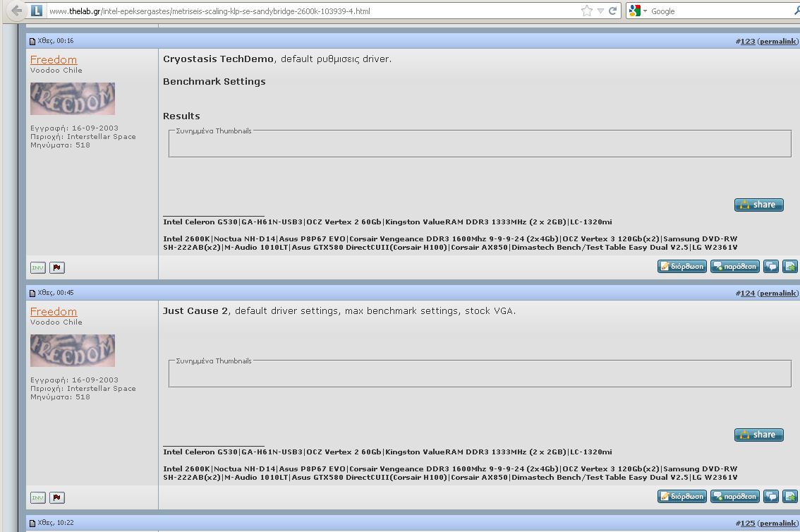Report post #123 with flag icon
The width and height of the screenshot is (800, 532).
pyautogui.click(x=56, y=268)
